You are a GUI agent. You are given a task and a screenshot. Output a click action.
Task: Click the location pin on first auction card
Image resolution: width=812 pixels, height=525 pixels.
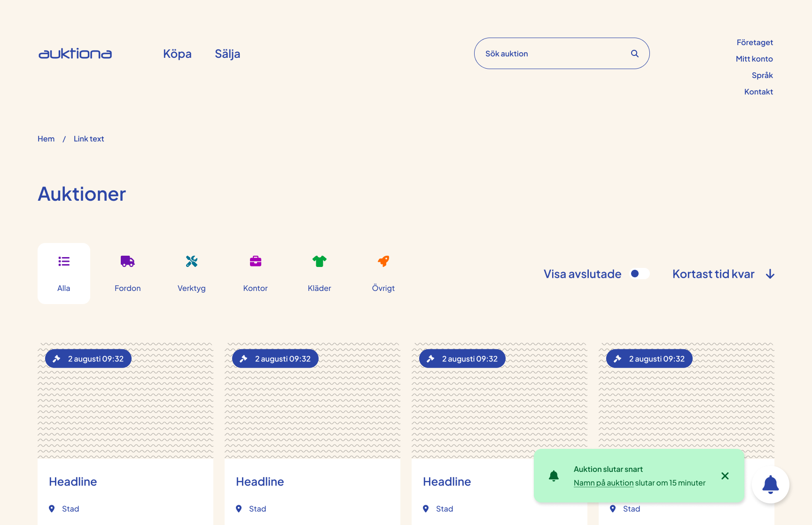pyautogui.click(x=52, y=509)
